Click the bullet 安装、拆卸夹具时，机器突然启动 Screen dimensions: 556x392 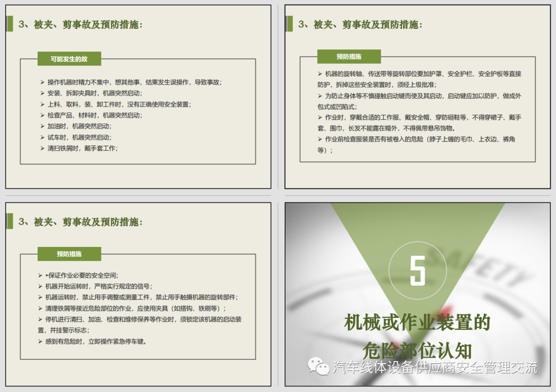click(x=92, y=93)
